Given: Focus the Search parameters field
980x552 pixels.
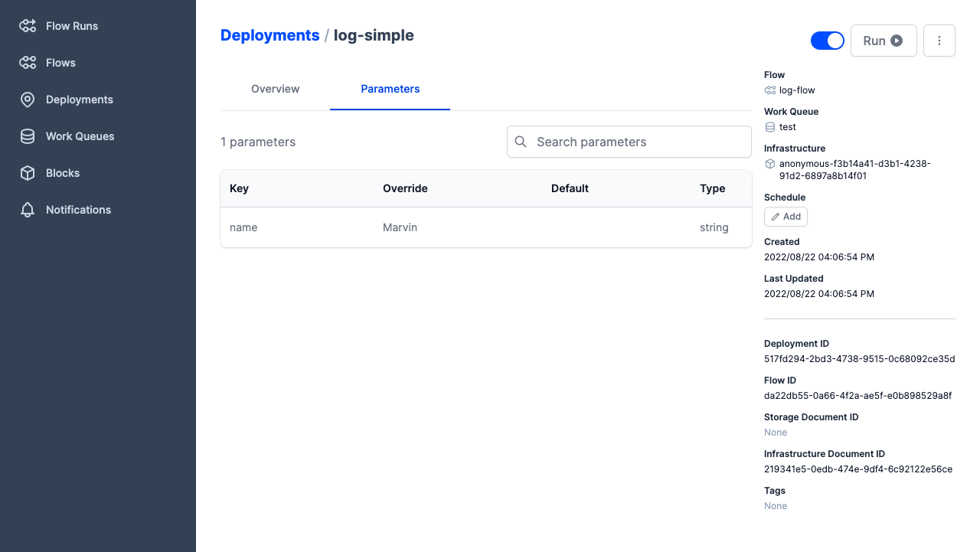Looking at the screenshot, I should click(x=629, y=142).
